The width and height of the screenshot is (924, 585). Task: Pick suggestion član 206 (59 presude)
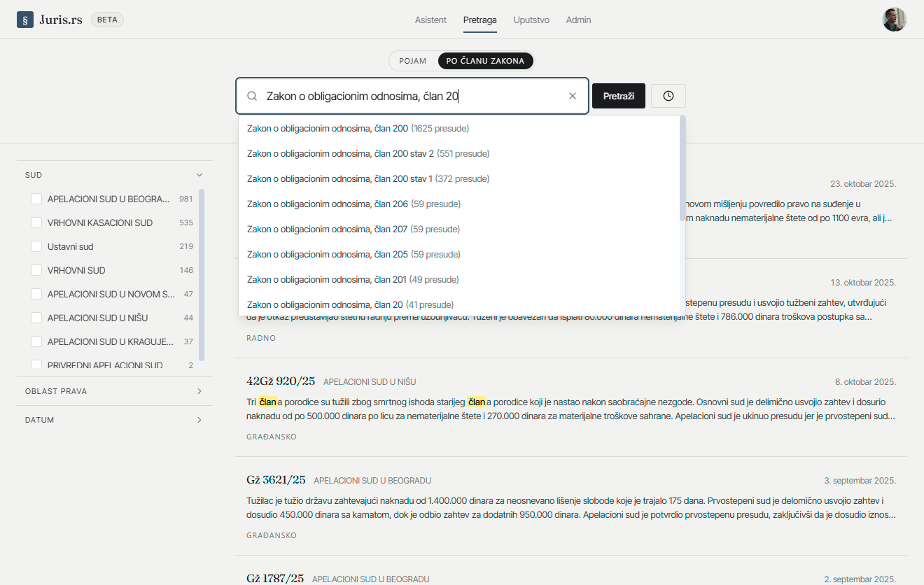pyautogui.click(x=458, y=204)
